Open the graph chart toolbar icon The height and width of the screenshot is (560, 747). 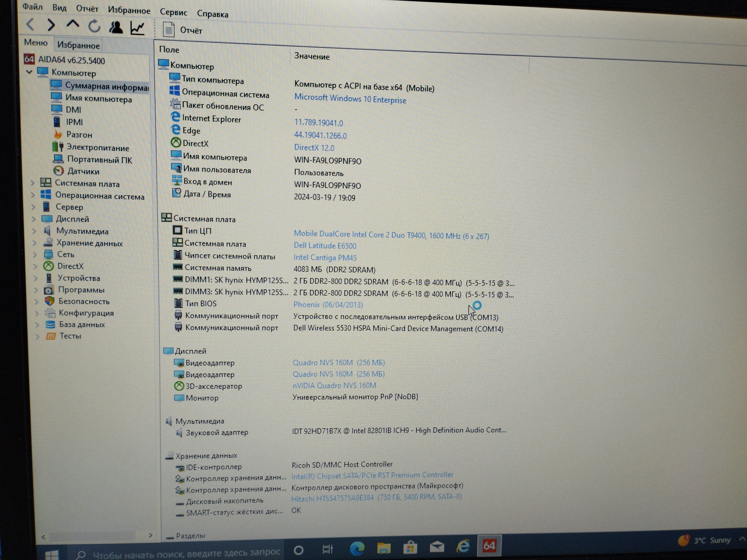click(137, 28)
